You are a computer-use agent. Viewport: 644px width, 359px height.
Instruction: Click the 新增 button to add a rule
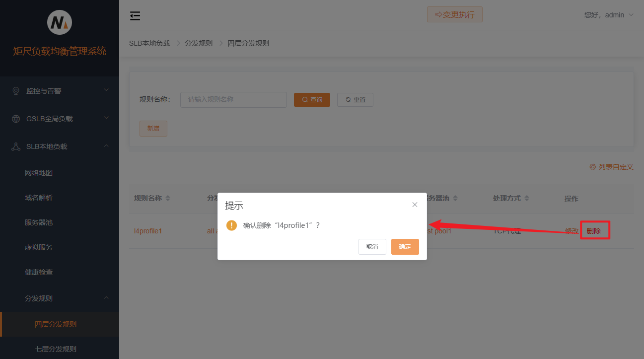click(153, 128)
